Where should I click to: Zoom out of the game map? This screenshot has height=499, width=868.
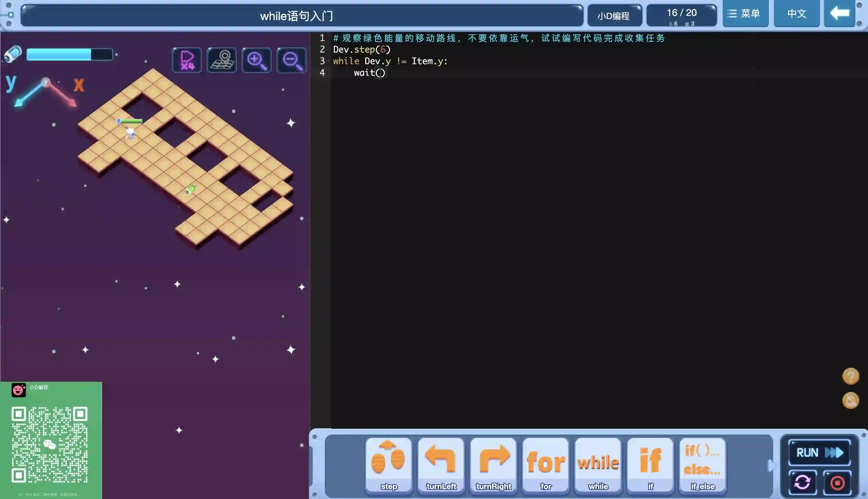click(292, 60)
